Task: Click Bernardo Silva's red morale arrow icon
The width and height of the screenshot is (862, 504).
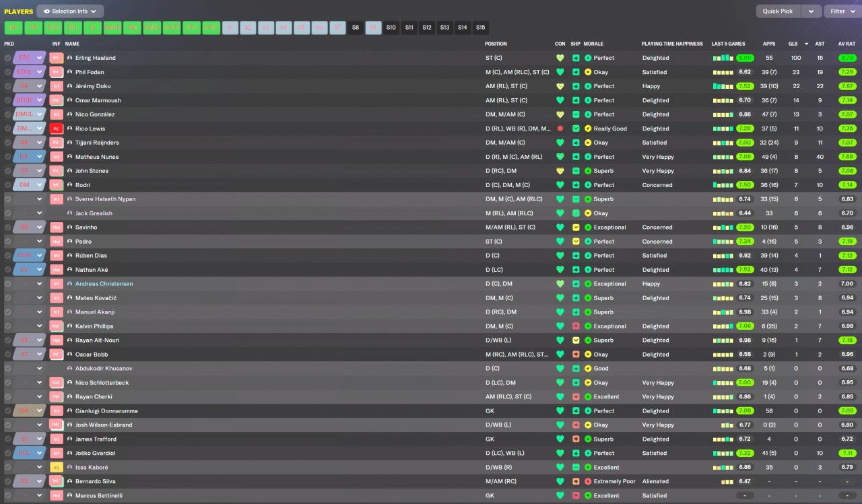Action: point(588,482)
